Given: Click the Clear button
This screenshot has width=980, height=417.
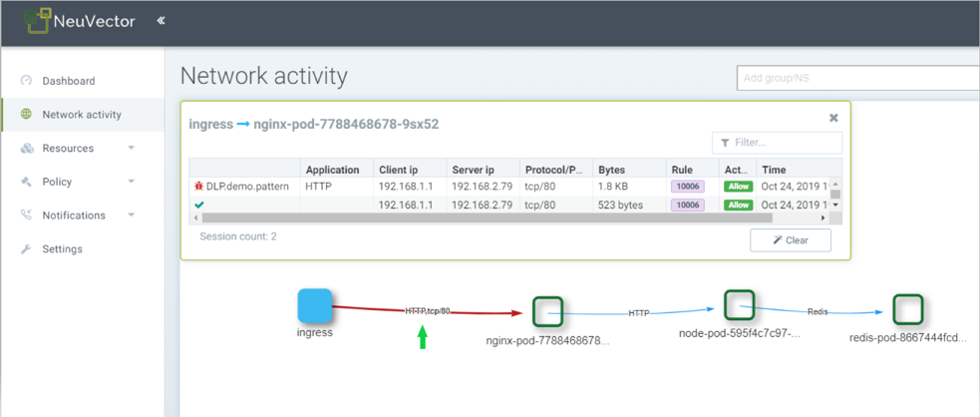Looking at the screenshot, I should click(x=790, y=240).
